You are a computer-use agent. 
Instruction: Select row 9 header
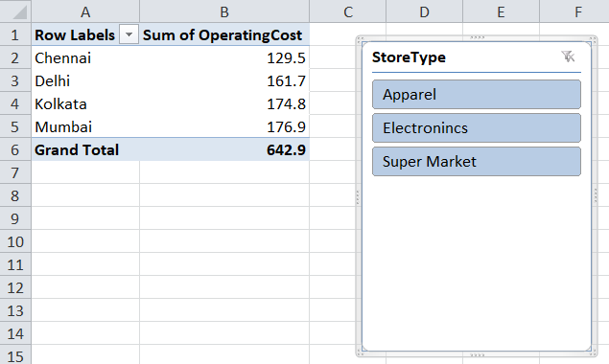pyautogui.click(x=15, y=218)
